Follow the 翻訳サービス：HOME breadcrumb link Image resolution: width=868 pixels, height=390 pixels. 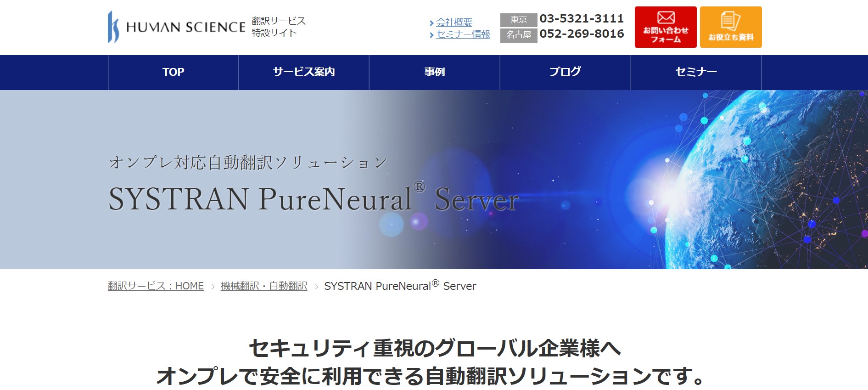pos(156,286)
